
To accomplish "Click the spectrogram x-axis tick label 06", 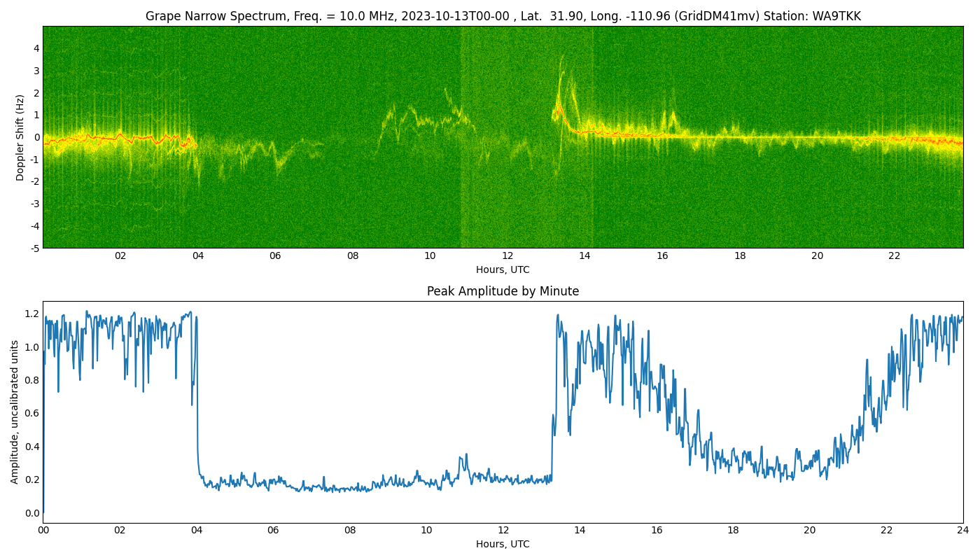I will [x=275, y=255].
